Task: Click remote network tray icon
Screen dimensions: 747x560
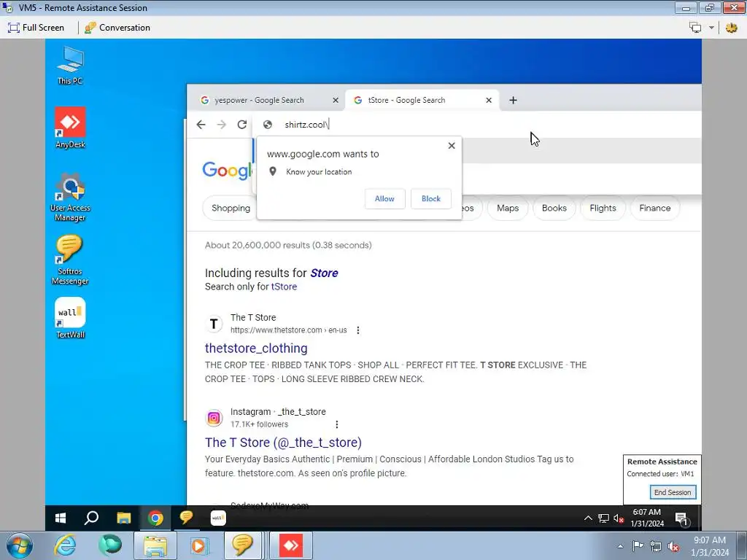Action: click(x=603, y=518)
